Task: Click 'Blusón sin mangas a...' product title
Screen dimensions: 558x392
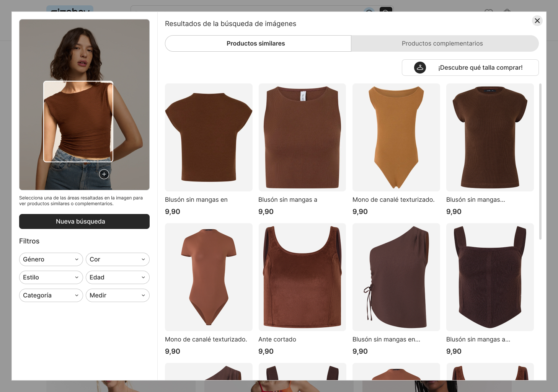Action: click(x=478, y=340)
